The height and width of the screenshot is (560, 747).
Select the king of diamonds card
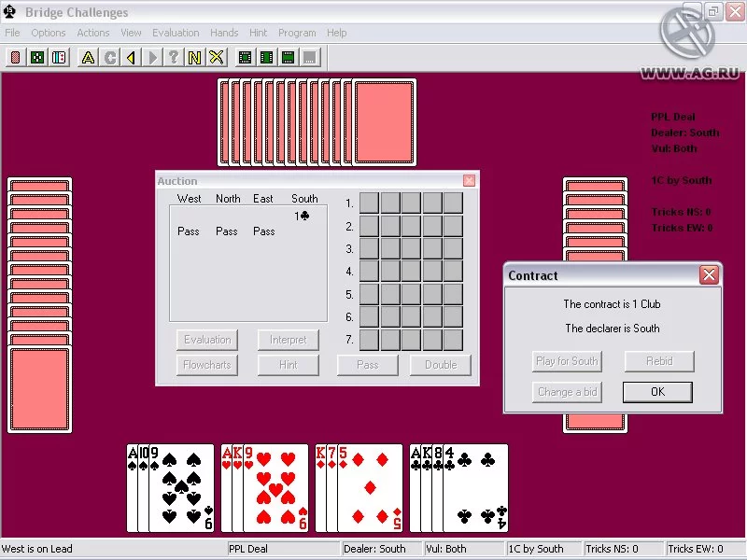coord(320,488)
